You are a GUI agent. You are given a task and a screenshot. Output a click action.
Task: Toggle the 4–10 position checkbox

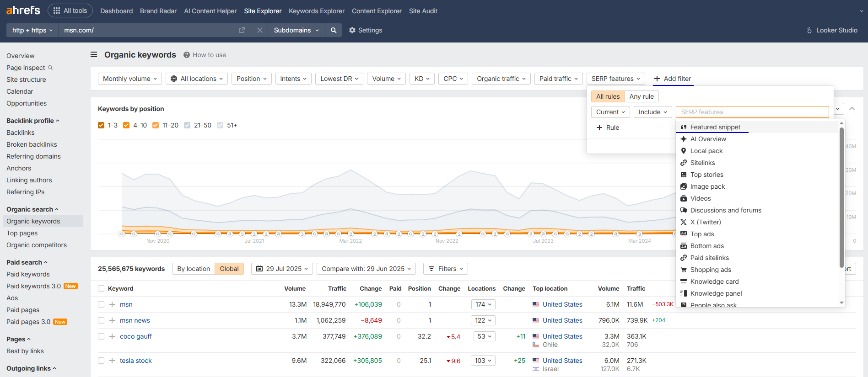pyautogui.click(x=126, y=125)
